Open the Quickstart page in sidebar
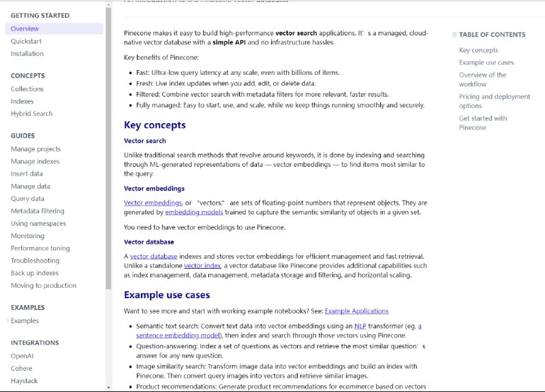This screenshot has width=545, height=392. click(27, 41)
